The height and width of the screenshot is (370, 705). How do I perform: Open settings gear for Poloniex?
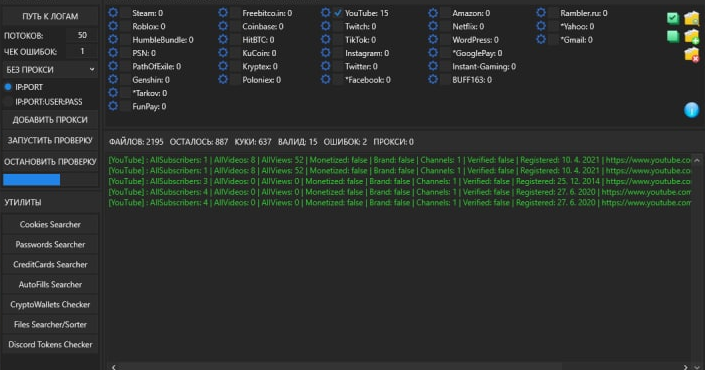pyautogui.click(x=223, y=80)
